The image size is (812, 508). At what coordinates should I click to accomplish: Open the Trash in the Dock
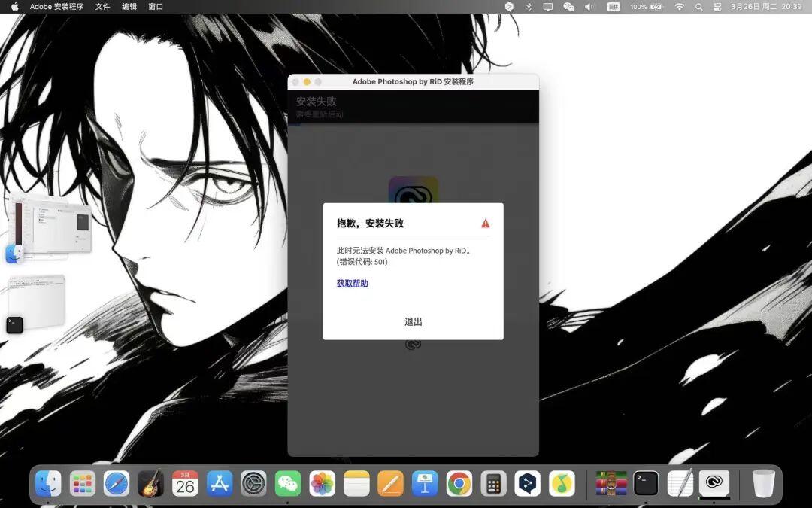click(x=763, y=484)
